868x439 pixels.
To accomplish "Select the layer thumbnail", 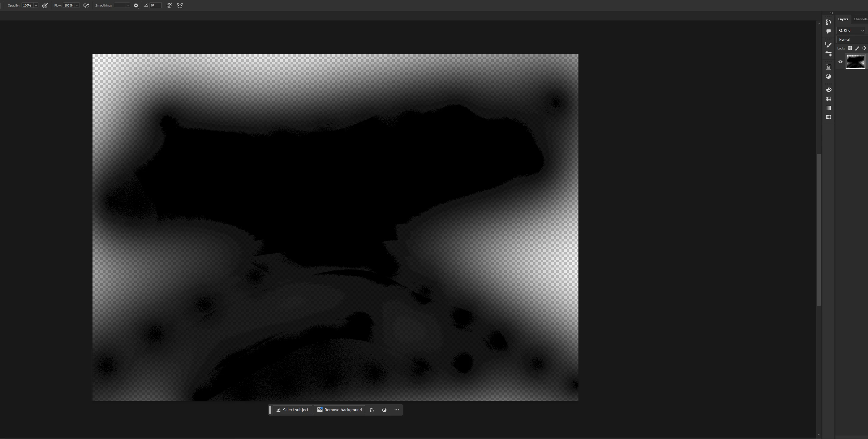I will point(855,62).
